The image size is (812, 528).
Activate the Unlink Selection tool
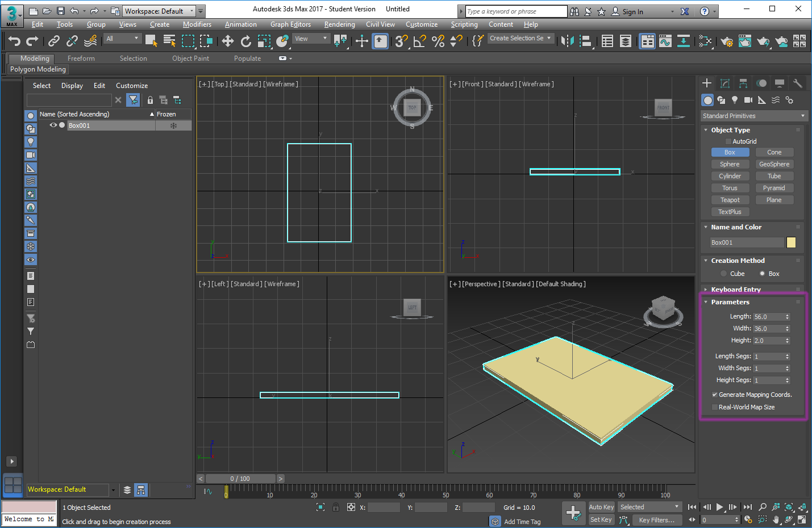click(72, 41)
